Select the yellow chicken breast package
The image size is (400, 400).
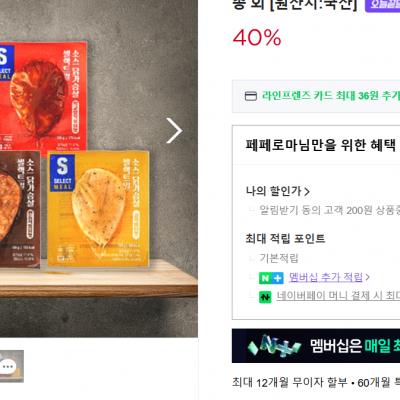click(98, 209)
